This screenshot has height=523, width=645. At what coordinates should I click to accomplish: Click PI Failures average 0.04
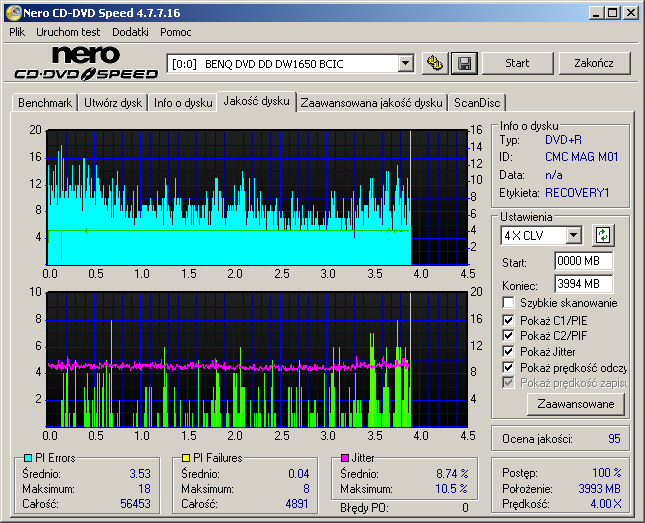tap(299, 474)
